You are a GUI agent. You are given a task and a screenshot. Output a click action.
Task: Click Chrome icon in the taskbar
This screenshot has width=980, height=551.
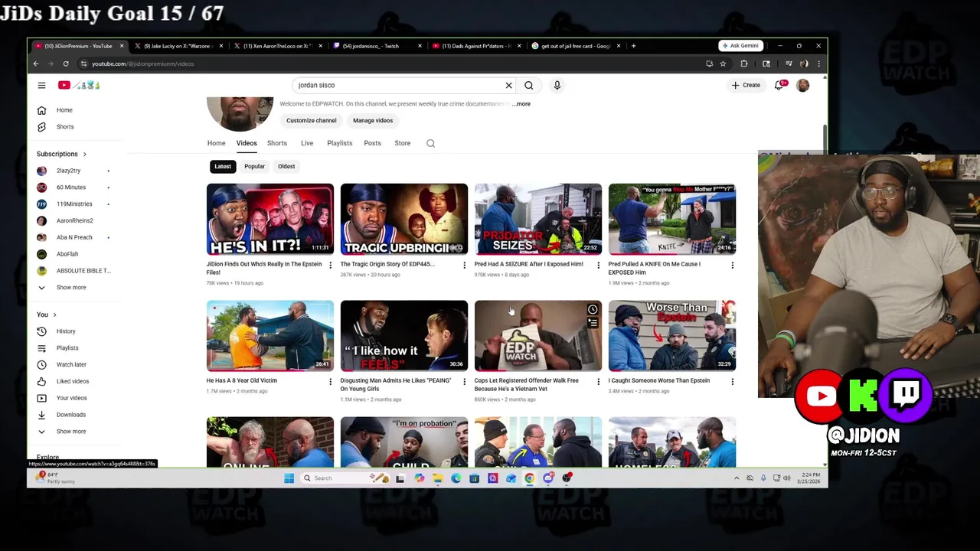529,478
